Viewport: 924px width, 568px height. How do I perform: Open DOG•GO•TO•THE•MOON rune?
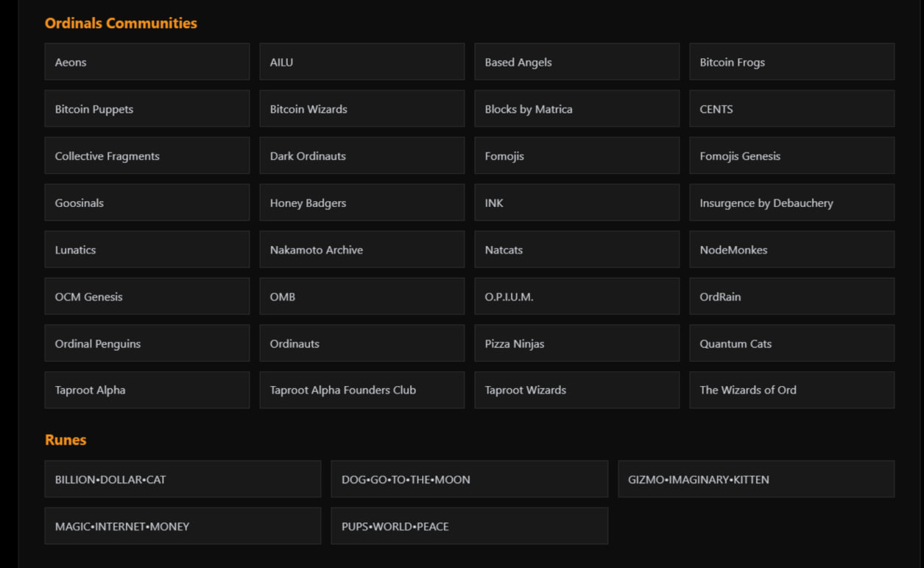[470, 479]
